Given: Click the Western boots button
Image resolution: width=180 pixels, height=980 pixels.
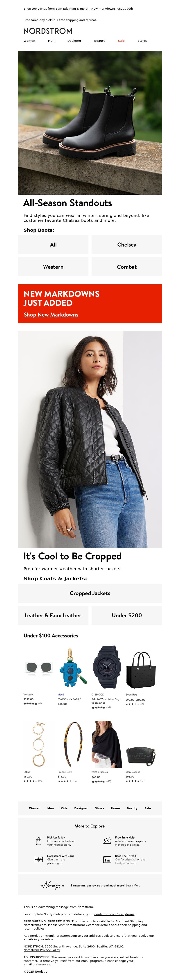Looking at the screenshot, I should click(53, 267).
